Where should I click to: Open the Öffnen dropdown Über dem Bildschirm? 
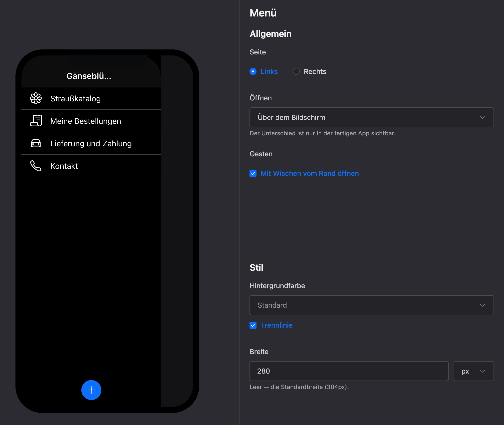[x=372, y=117]
